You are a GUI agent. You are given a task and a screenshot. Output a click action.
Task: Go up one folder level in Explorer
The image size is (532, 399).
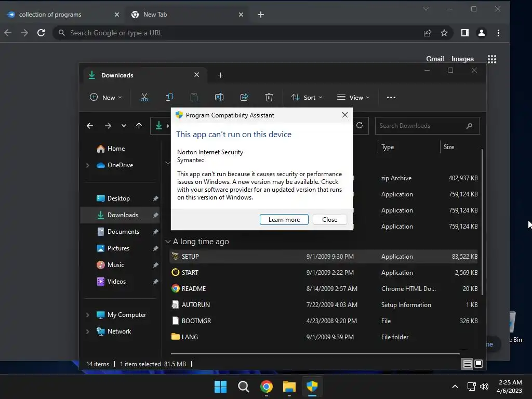click(139, 126)
